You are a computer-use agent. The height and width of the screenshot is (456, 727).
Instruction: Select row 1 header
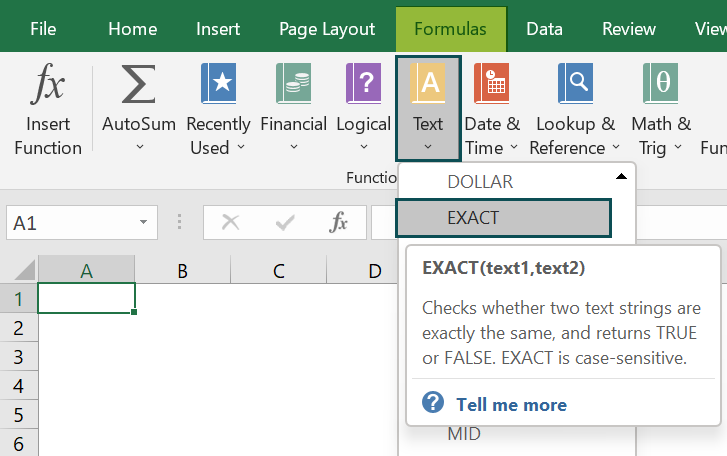[19, 299]
